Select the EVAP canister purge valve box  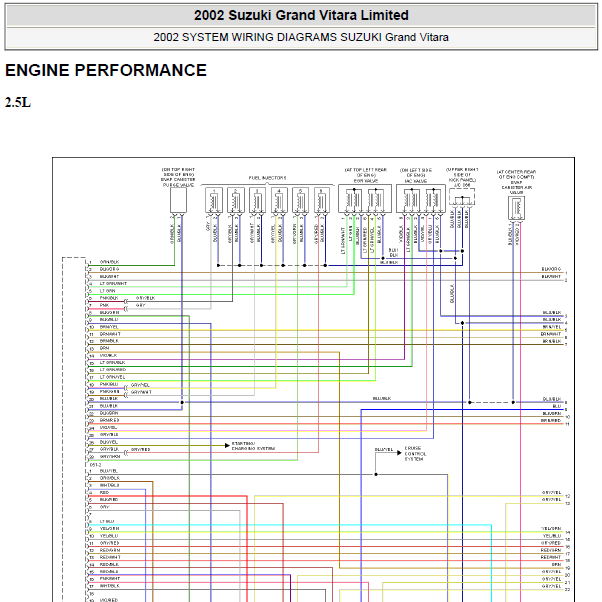click(x=179, y=200)
